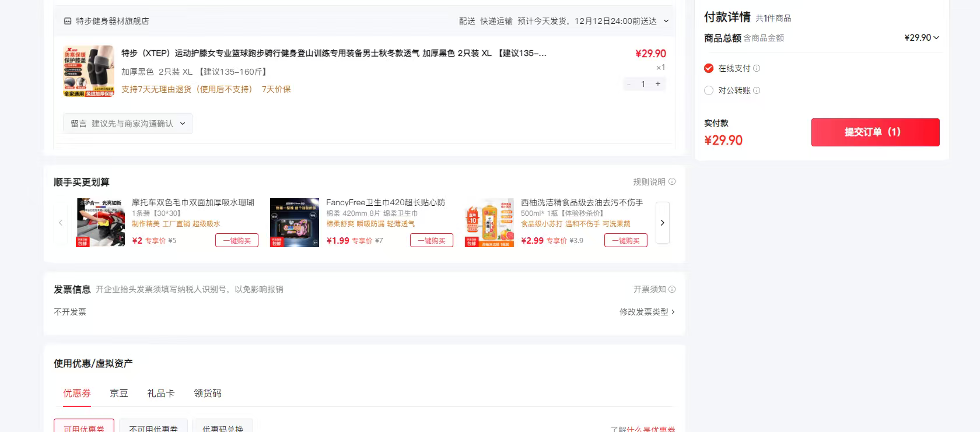Select 对公转账 payment option
The width and height of the screenshot is (980, 432).
709,90
